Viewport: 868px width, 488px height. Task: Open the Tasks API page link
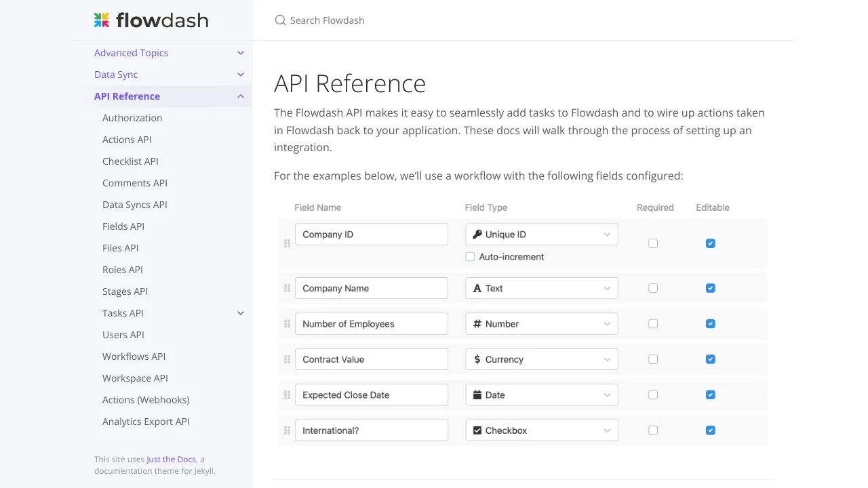(x=123, y=313)
